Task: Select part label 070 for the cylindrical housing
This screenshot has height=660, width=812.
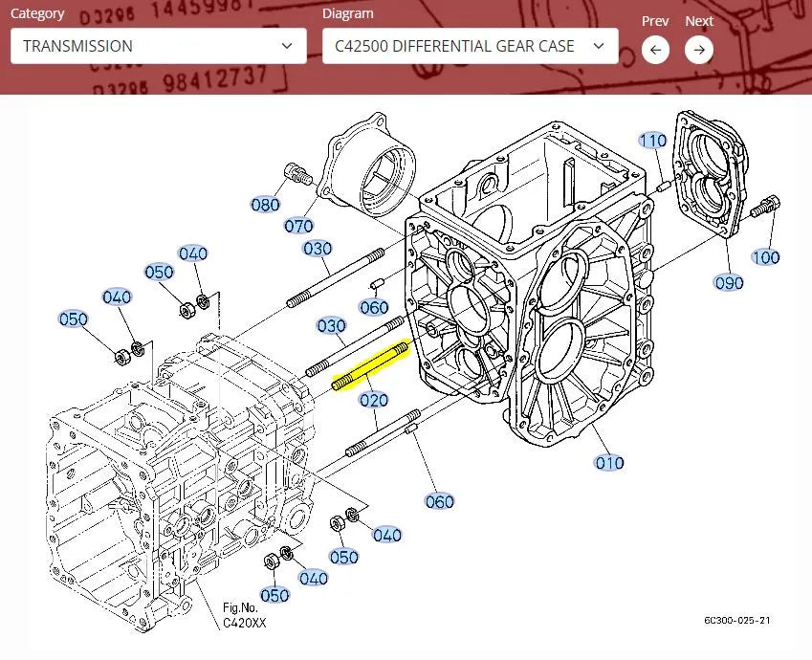Action: 298,226
